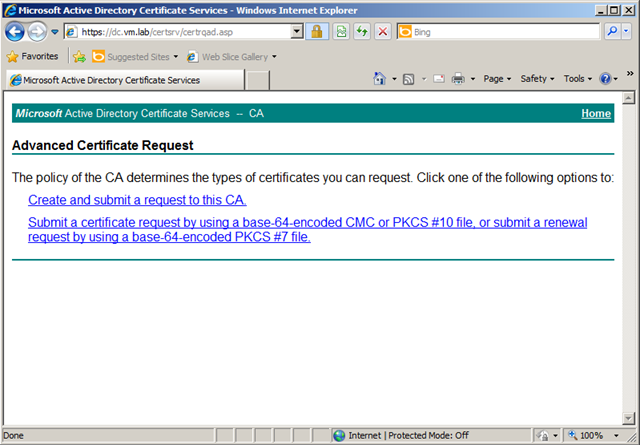Select the Microsoft Active Directory Certificate Services tab
The height and width of the screenshot is (445, 640).
pos(124,80)
